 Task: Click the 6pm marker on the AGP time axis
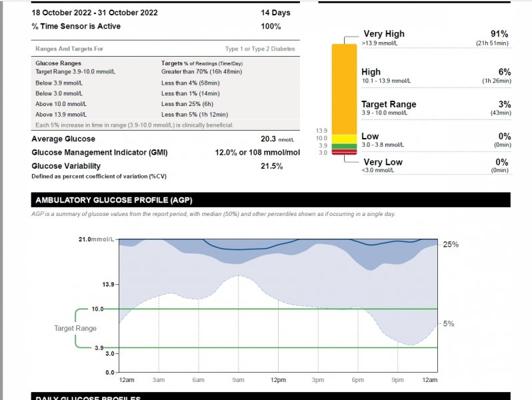pyautogui.click(x=358, y=379)
